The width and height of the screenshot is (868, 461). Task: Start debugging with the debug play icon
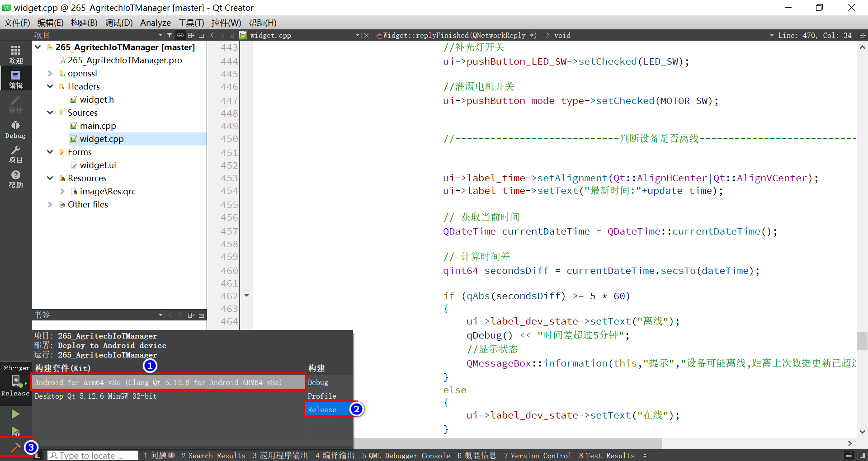(15, 432)
